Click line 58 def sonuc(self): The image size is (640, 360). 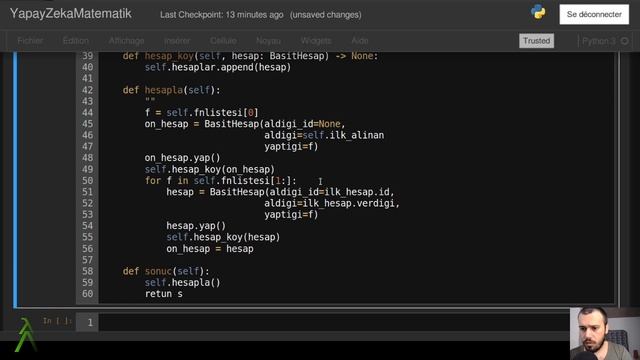[166, 271]
